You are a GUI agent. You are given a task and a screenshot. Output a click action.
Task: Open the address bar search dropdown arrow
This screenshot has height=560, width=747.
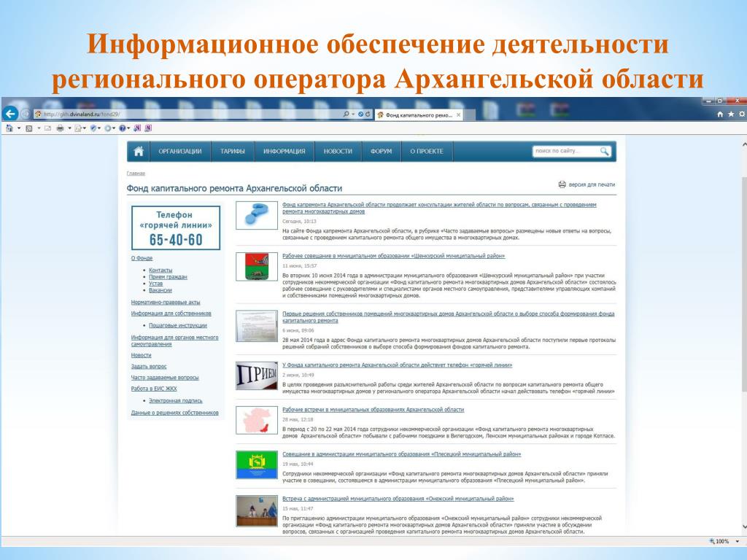[x=353, y=114]
